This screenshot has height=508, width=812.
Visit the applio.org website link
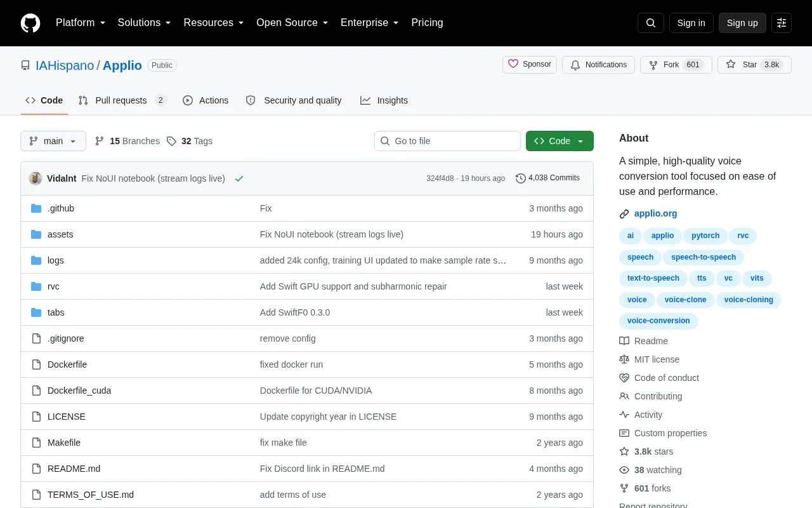[656, 214]
